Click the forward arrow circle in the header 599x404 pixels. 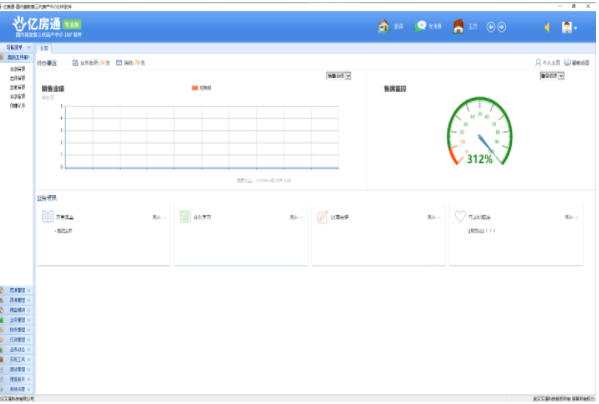point(502,27)
